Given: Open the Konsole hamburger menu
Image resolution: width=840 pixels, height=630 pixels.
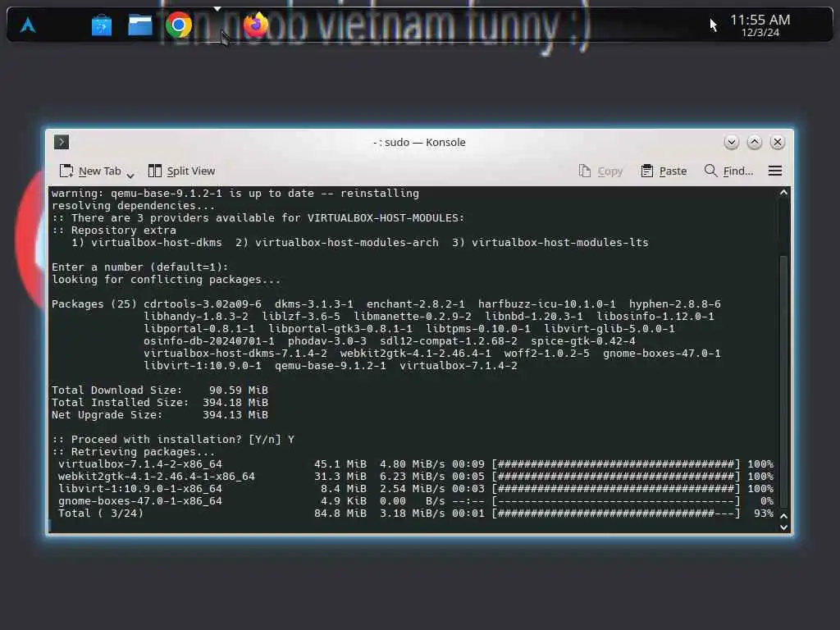Looking at the screenshot, I should tap(774, 171).
